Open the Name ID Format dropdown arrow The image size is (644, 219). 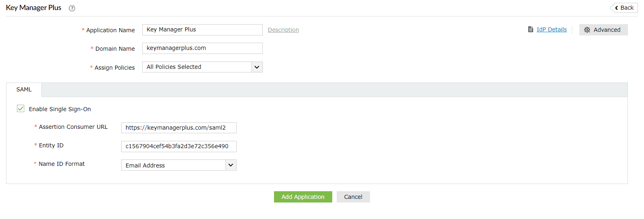pyautogui.click(x=231, y=165)
